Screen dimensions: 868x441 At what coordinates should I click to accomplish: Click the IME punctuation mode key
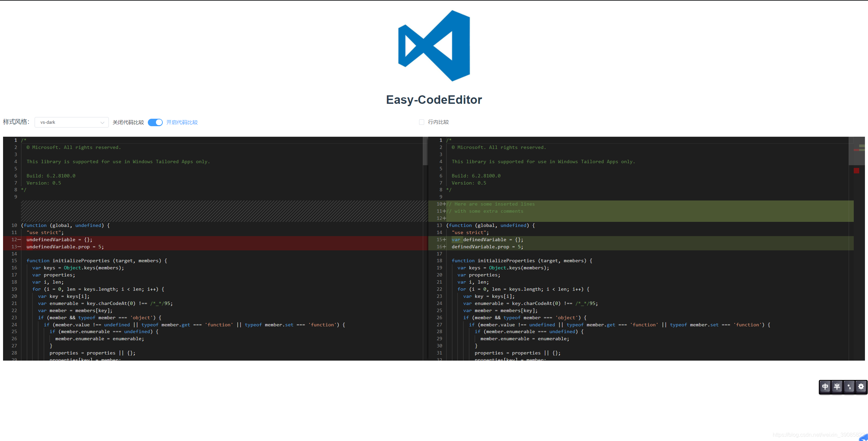pyautogui.click(x=849, y=387)
